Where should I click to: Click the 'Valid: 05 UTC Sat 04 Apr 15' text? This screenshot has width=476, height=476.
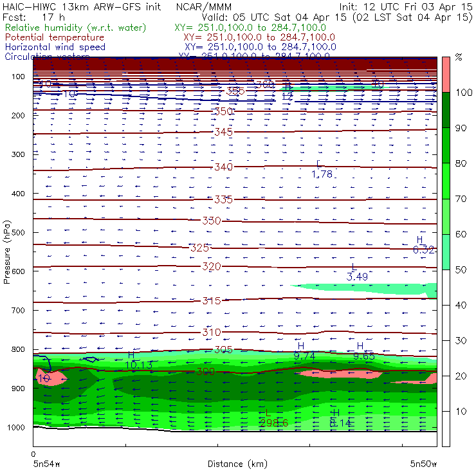274,17
